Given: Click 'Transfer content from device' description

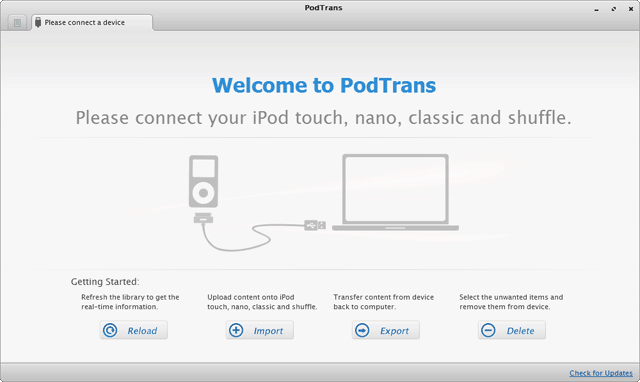Looking at the screenshot, I should click(384, 302).
